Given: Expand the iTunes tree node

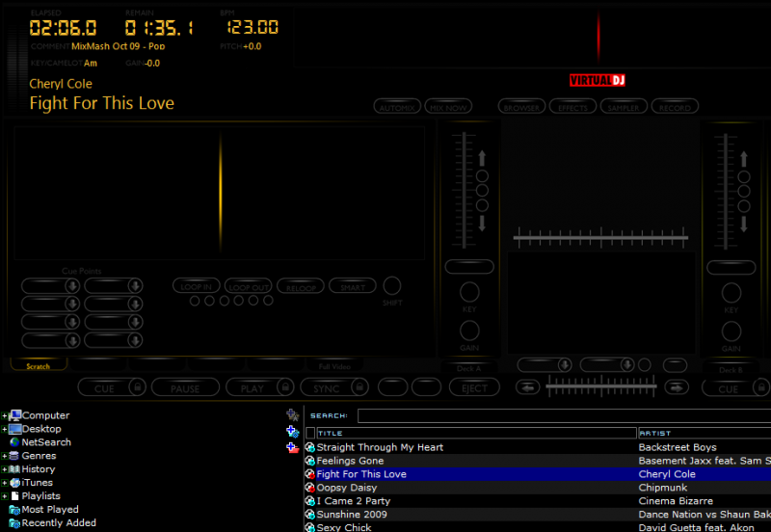Looking at the screenshot, I should tap(5, 483).
